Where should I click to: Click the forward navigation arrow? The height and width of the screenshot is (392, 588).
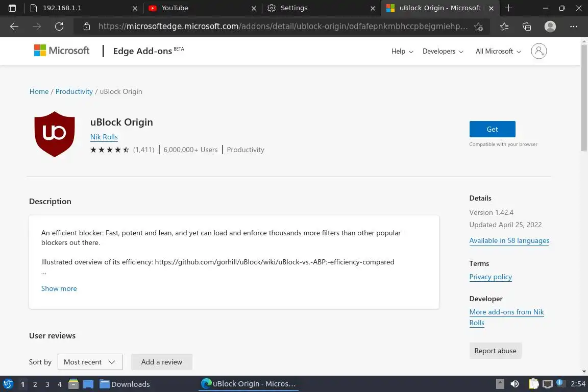(37, 26)
